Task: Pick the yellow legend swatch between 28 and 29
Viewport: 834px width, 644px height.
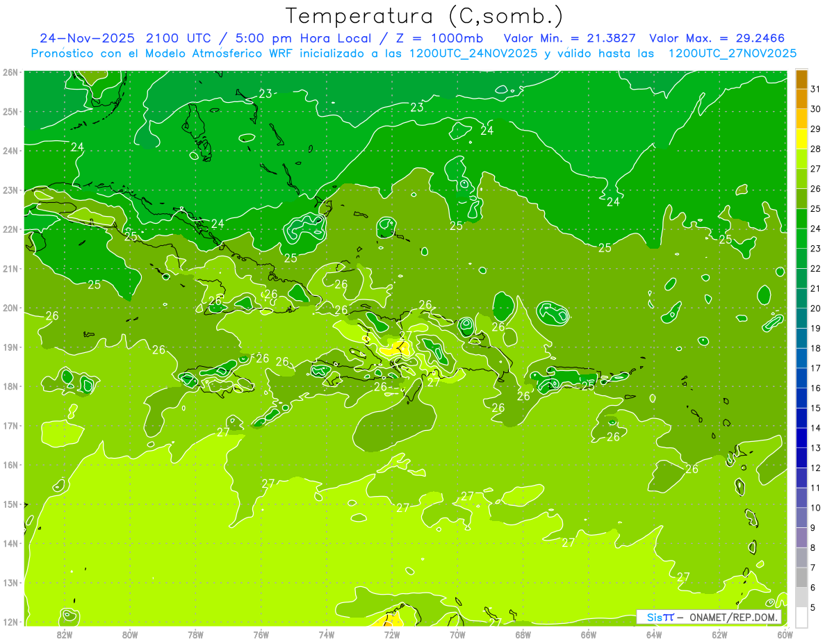Action: click(x=801, y=138)
